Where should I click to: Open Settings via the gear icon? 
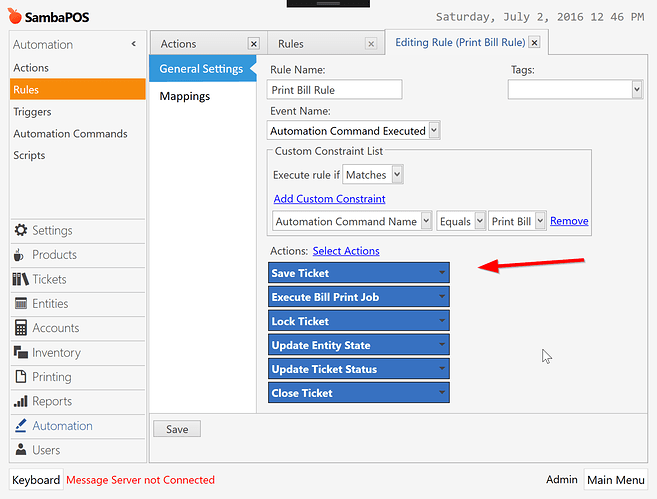(x=21, y=230)
